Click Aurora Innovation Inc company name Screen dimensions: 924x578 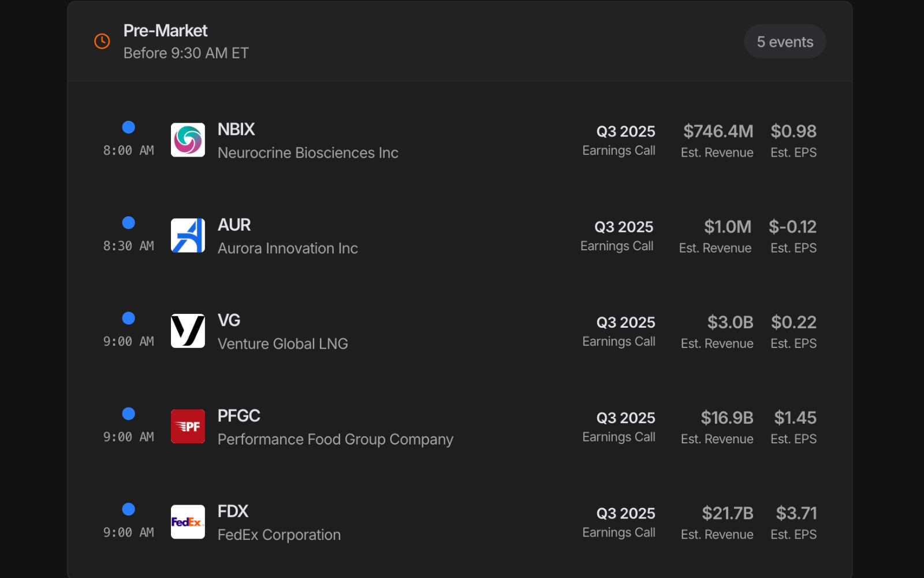[288, 249]
